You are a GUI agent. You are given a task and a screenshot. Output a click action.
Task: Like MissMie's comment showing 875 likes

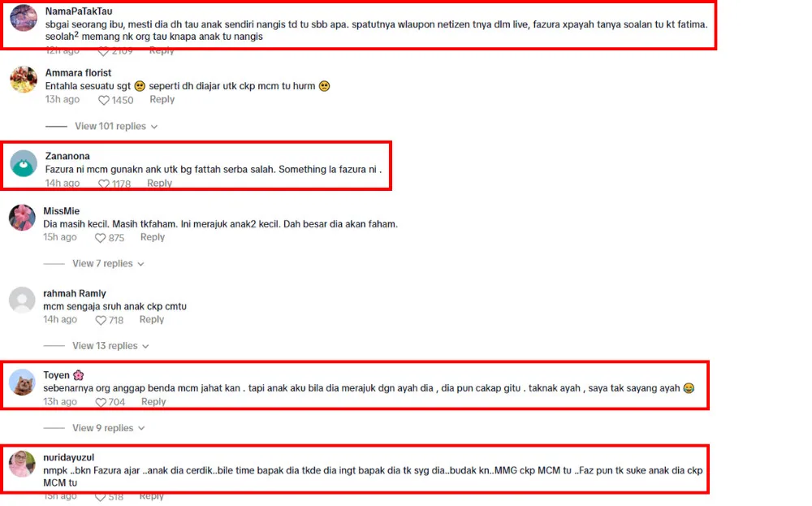pos(101,238)
